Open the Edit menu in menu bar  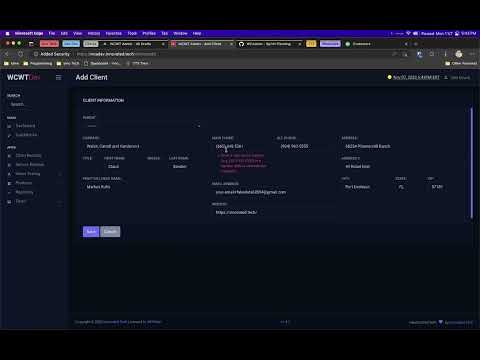coord(64,33)
